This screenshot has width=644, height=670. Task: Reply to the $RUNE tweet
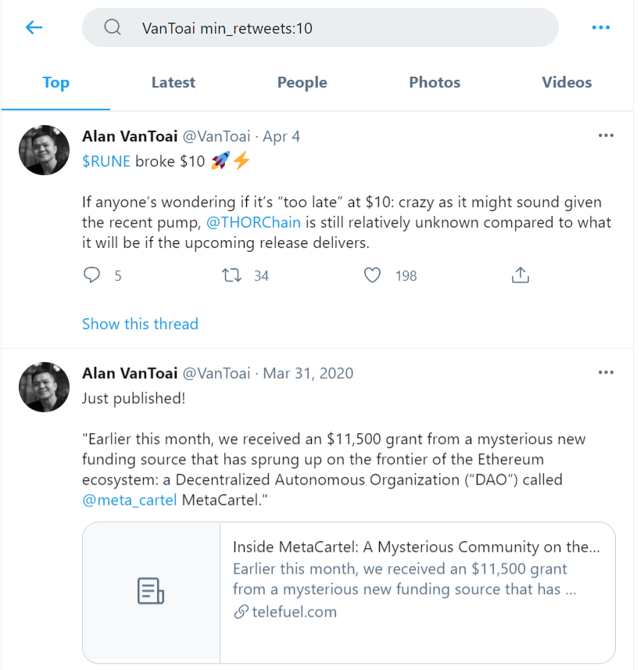92,275
